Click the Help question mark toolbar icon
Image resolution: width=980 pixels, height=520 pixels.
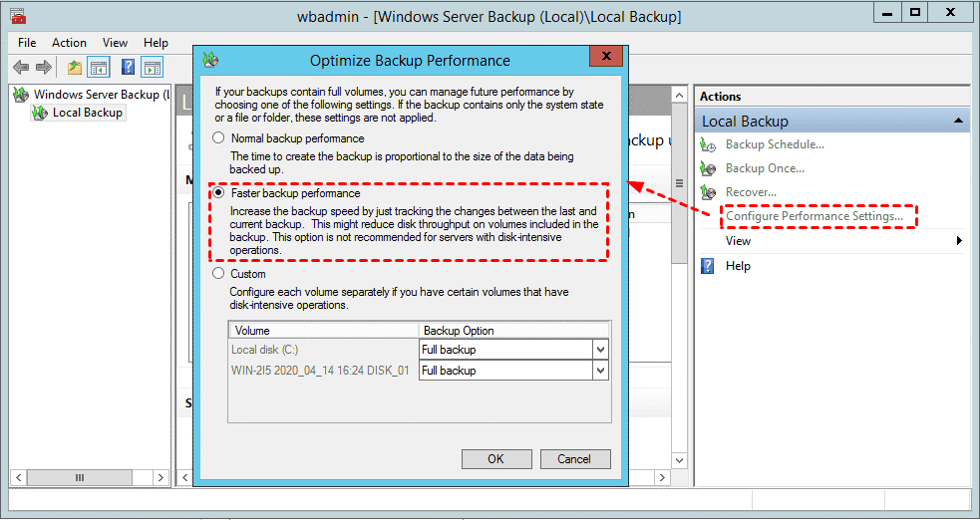point(129,67)
